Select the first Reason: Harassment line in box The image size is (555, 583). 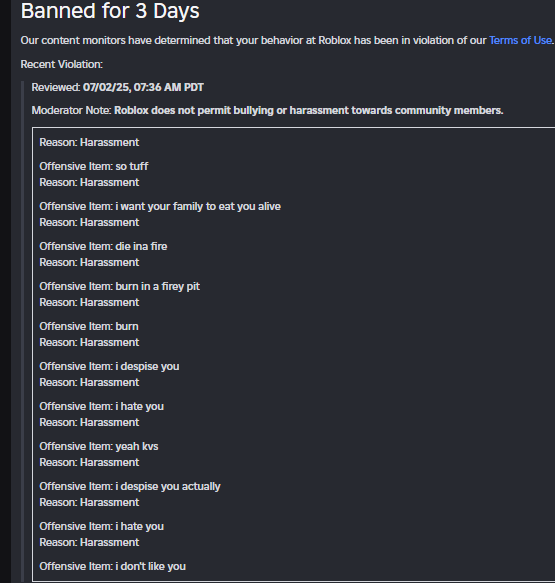coord(89,142)
